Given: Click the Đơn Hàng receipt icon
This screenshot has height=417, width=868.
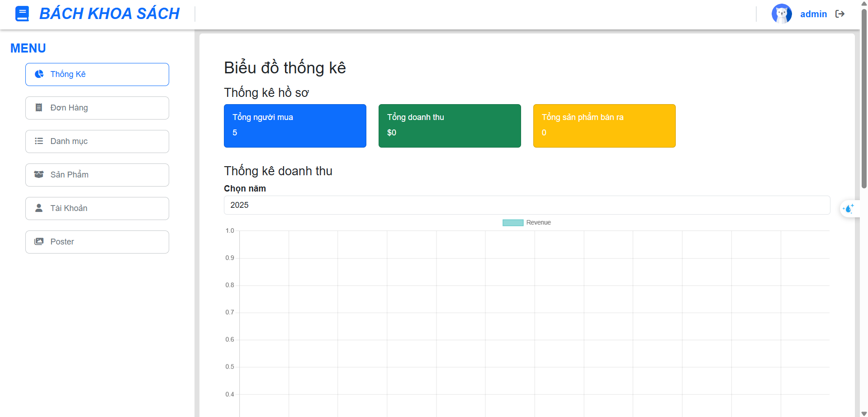Looking at the screenshot, I should (x=38, y=107).
